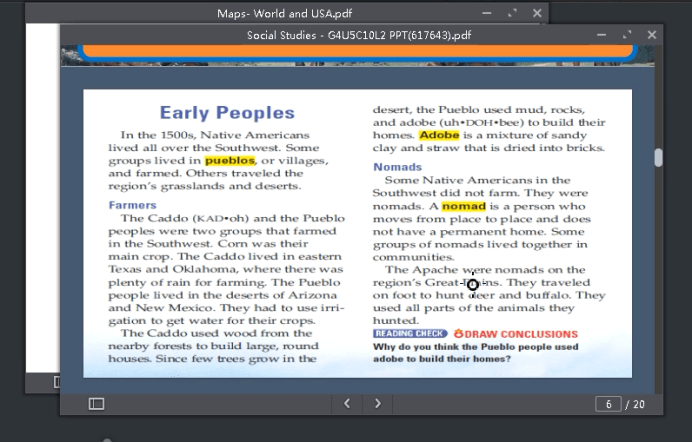Go to previous page arrow
The width and height of the screenshot is (692, 443).
(347, 404)
